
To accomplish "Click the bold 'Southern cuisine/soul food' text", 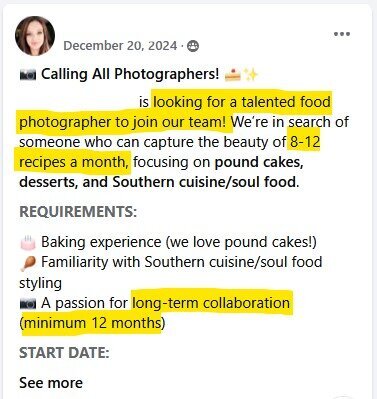I will tap(204, 182).
